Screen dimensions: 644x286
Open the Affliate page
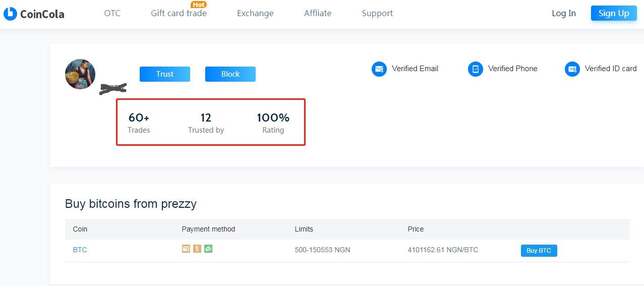click(x=318, y=13)
